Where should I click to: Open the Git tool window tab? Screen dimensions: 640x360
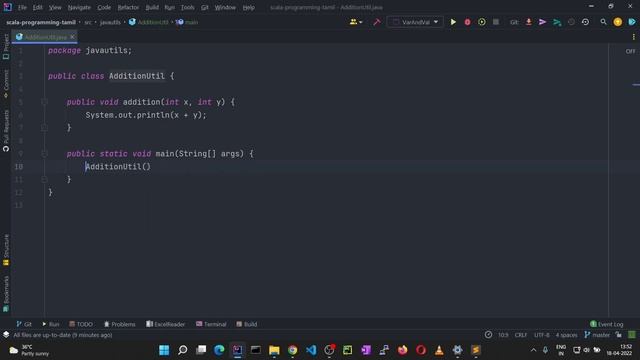click(x=24, y=324)
